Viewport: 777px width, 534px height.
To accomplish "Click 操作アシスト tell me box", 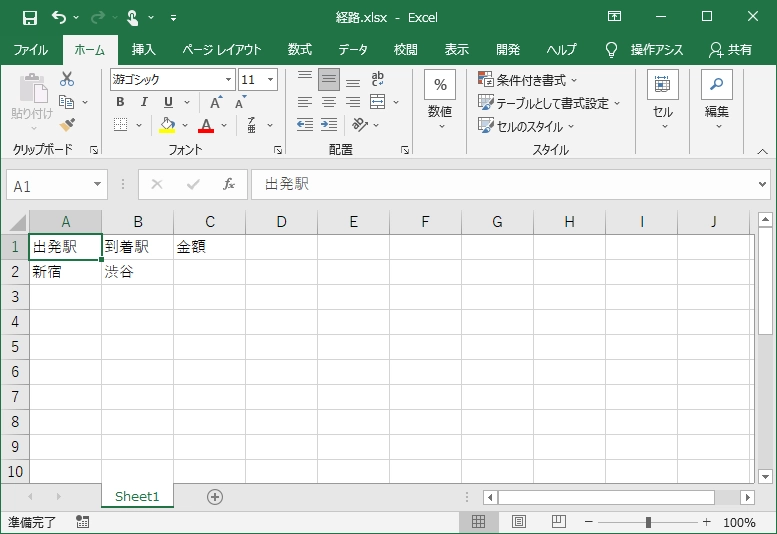I will click(x=645, y=50).
